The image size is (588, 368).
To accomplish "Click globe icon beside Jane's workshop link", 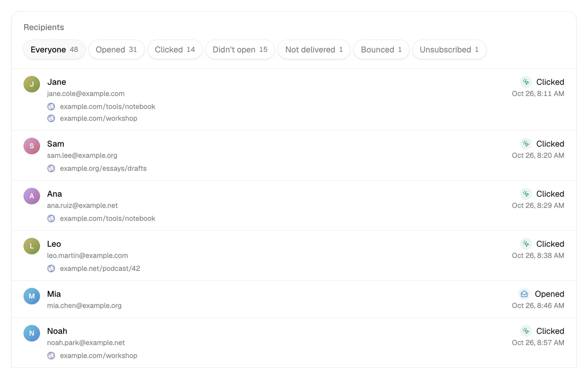I will coord(51,118).
